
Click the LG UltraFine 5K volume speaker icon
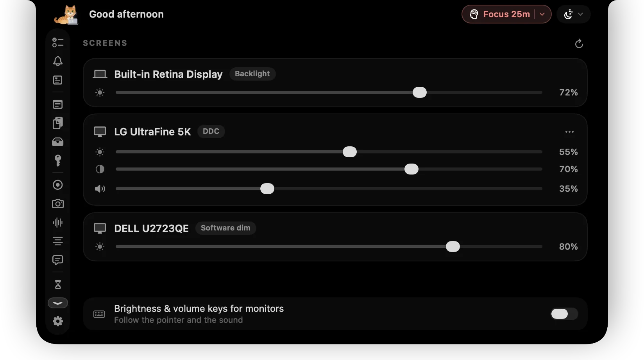(x=100, y=189)
